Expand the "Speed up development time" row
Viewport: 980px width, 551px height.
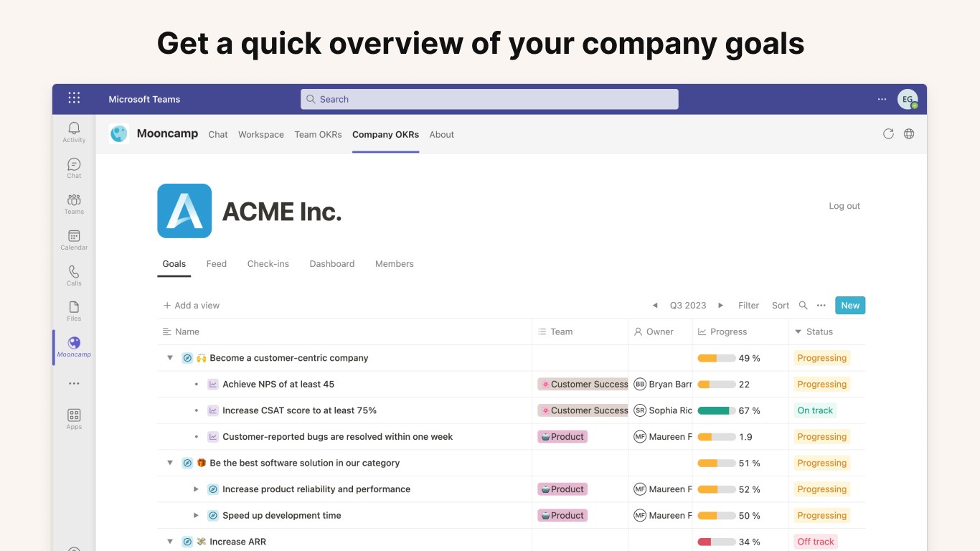pyautogui.click(x=196, y=515)
